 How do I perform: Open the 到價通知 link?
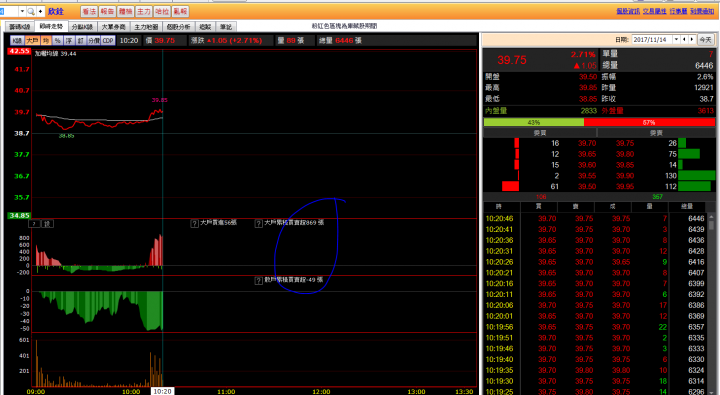702,11
